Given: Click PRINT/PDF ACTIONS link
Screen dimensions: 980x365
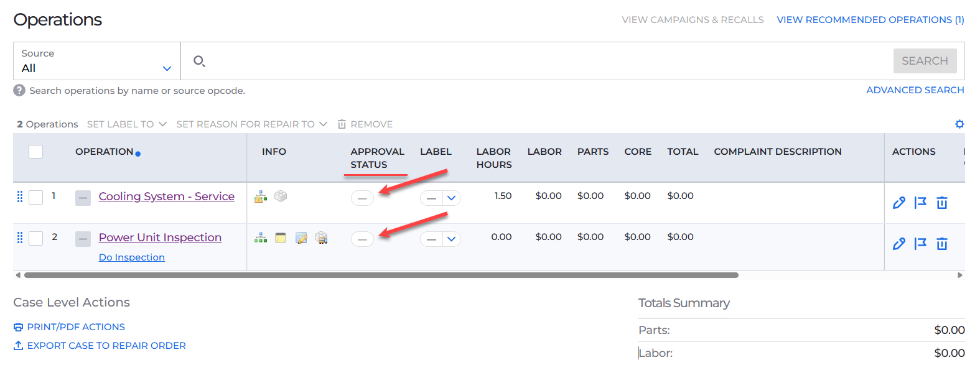Looking at the screenshot, I should 69,327.
